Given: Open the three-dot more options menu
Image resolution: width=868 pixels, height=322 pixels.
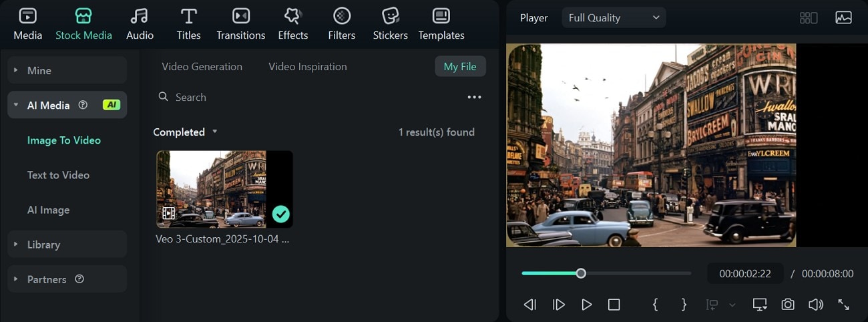Looking at the screenshot, I should pos(474,97).
